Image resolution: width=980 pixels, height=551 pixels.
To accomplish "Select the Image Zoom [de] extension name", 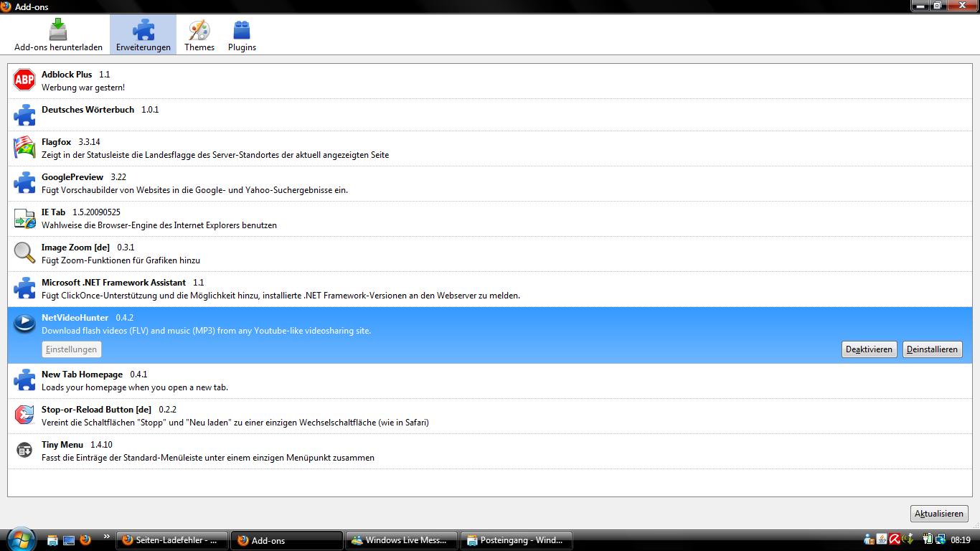I will [x=75, y=248].
